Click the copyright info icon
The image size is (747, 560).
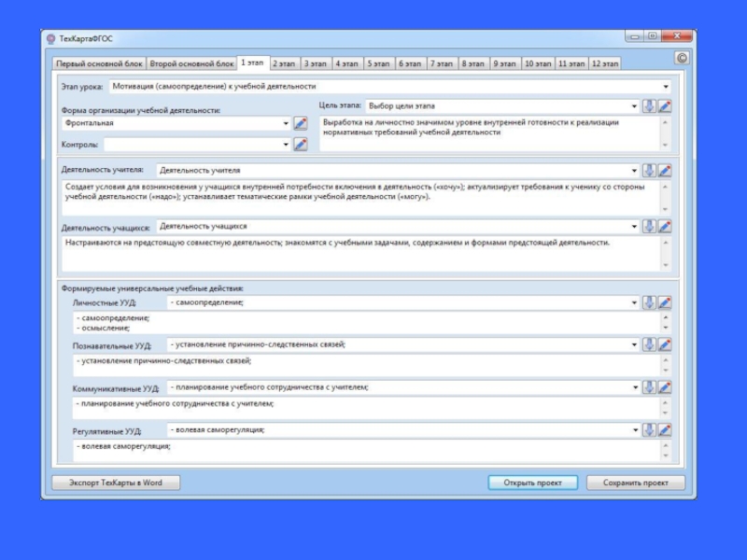[x=681, y=58]
